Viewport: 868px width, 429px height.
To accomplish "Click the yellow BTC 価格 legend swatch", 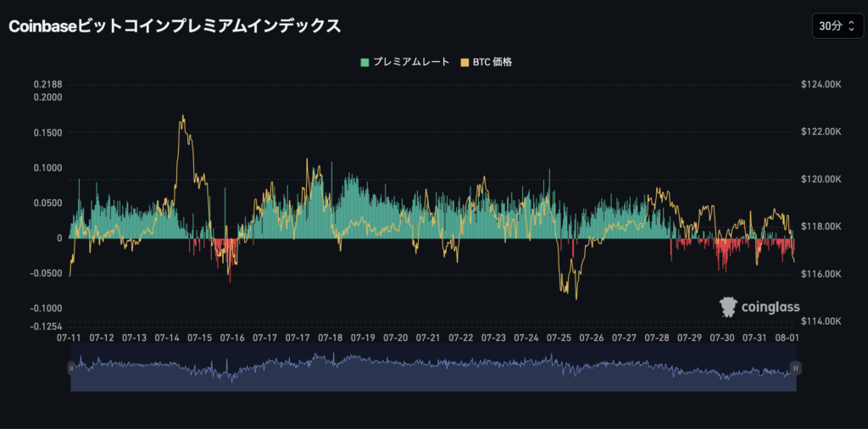I will pyautogui.click(x=465, y=63).
